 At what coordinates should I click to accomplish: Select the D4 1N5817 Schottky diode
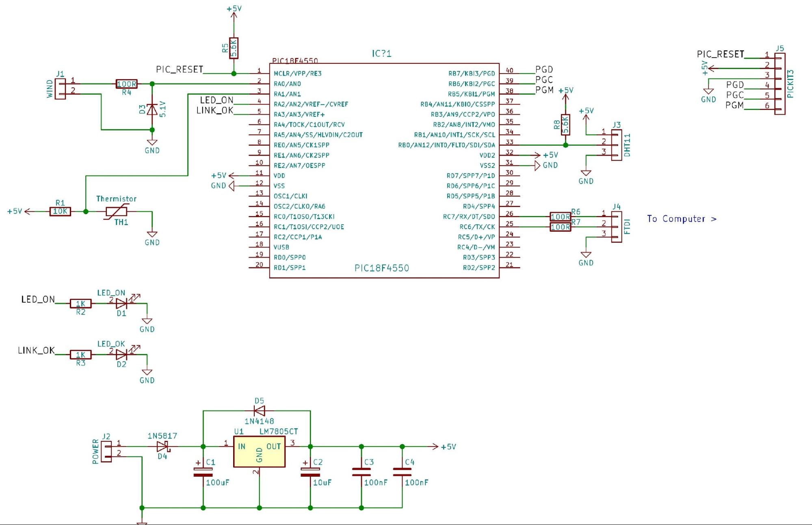pos(163,447)
